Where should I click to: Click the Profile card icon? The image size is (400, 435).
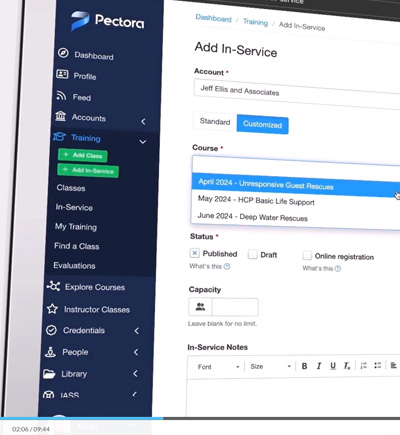point(62,74)
